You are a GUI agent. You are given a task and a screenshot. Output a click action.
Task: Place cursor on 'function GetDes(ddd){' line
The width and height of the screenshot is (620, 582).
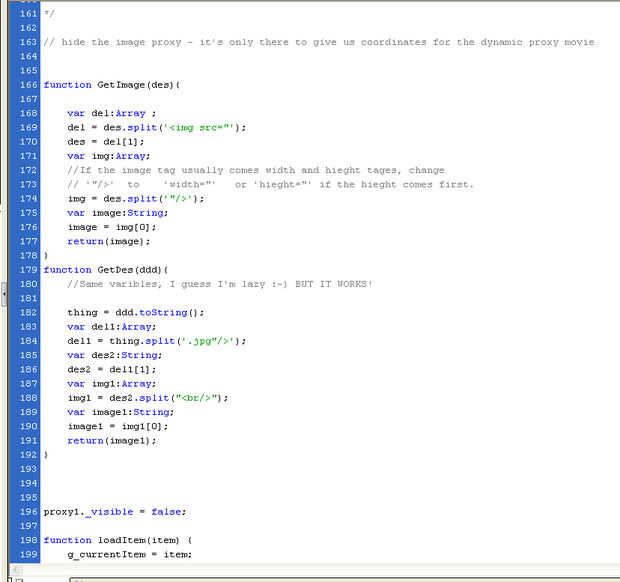pyautogui.click(x=106, y=270)
